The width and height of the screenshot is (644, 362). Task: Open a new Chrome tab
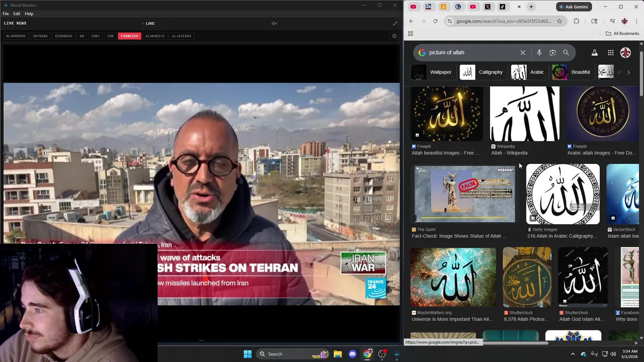531,7
